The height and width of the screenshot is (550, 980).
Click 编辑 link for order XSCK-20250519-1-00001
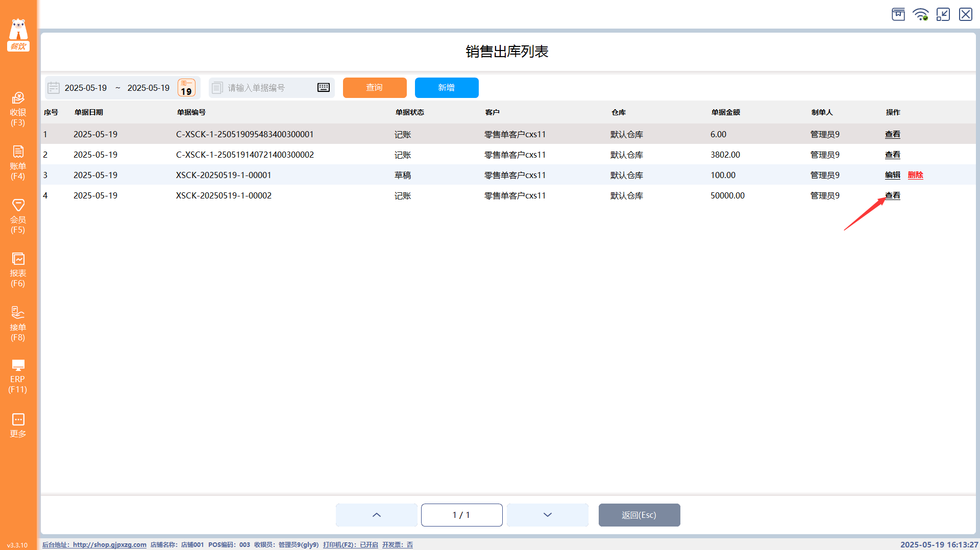(893, 175)
